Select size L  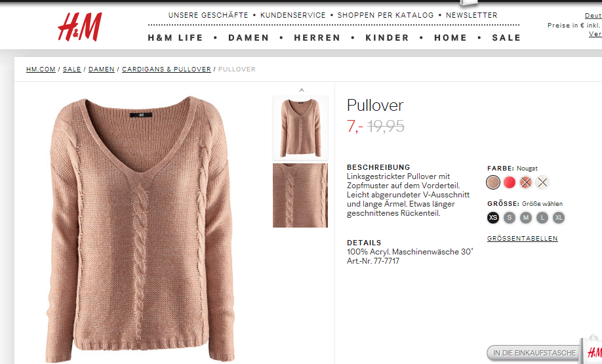(x=542, y=218)
